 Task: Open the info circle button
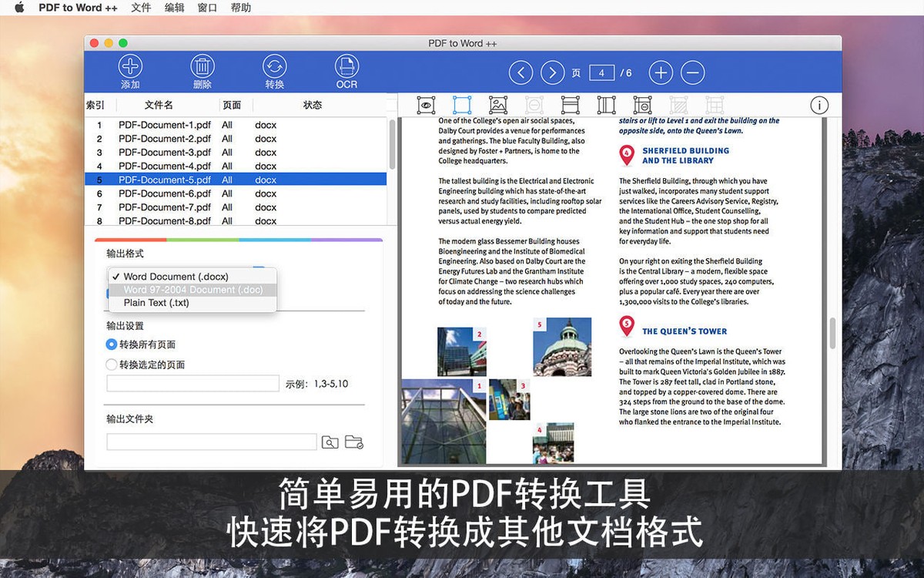[819, 105]
